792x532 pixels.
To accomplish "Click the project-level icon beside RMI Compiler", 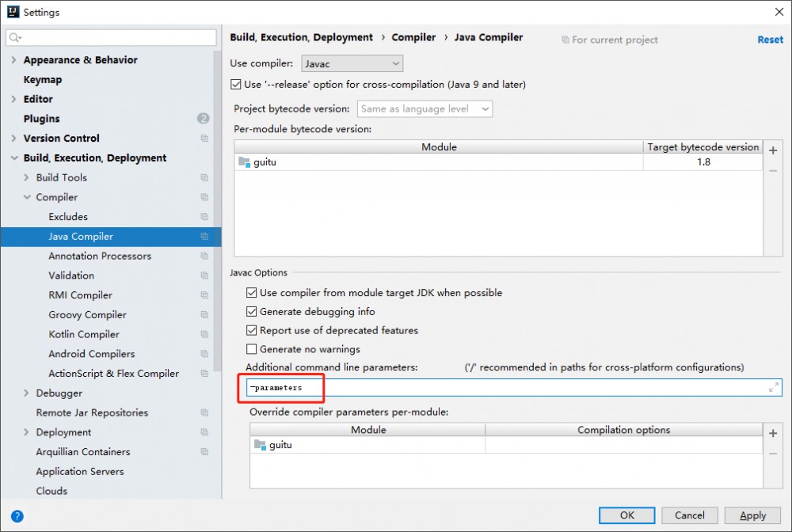I will pyautogui.click(x=204, y=295).
